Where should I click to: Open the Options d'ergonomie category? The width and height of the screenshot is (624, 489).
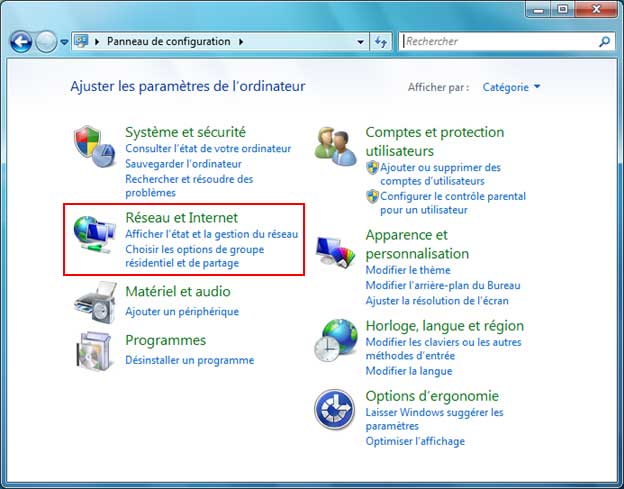point(432,396)
